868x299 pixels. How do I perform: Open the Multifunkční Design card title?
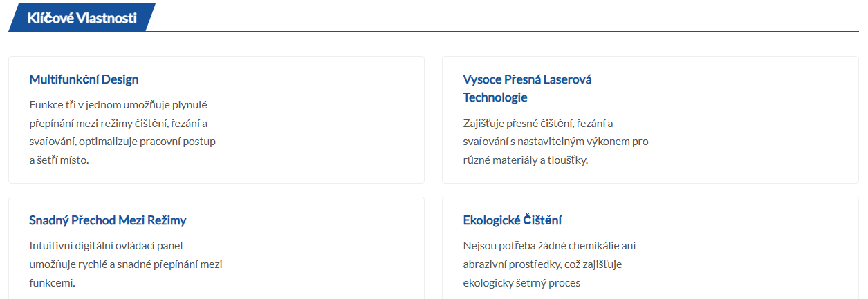coord(84,79)
